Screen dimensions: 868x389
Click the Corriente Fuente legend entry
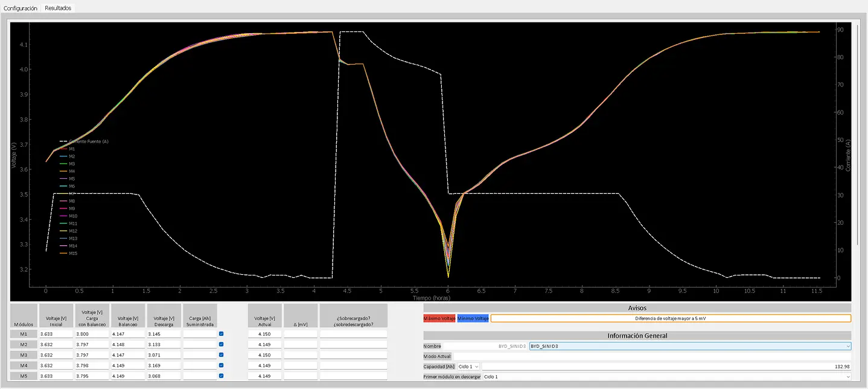(x=88, y=141)
